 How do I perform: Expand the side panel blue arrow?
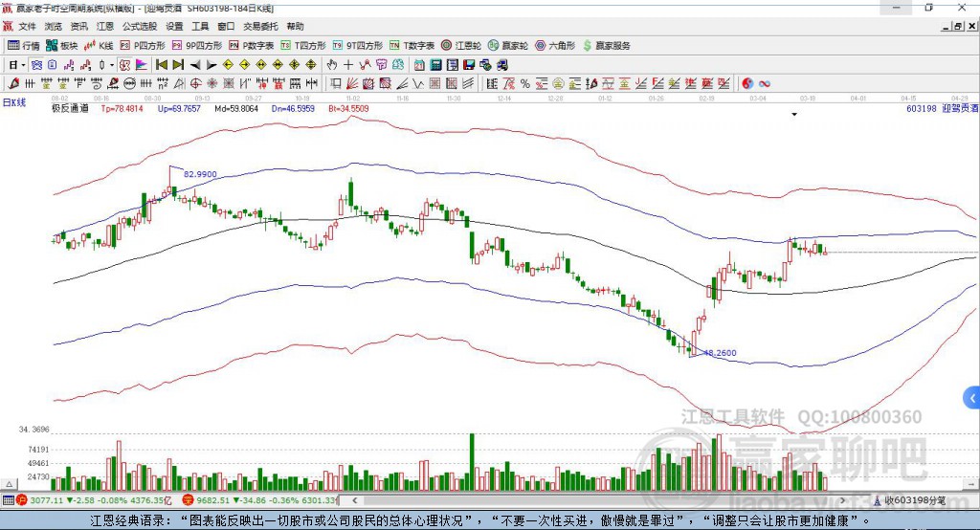click(972, 398)
